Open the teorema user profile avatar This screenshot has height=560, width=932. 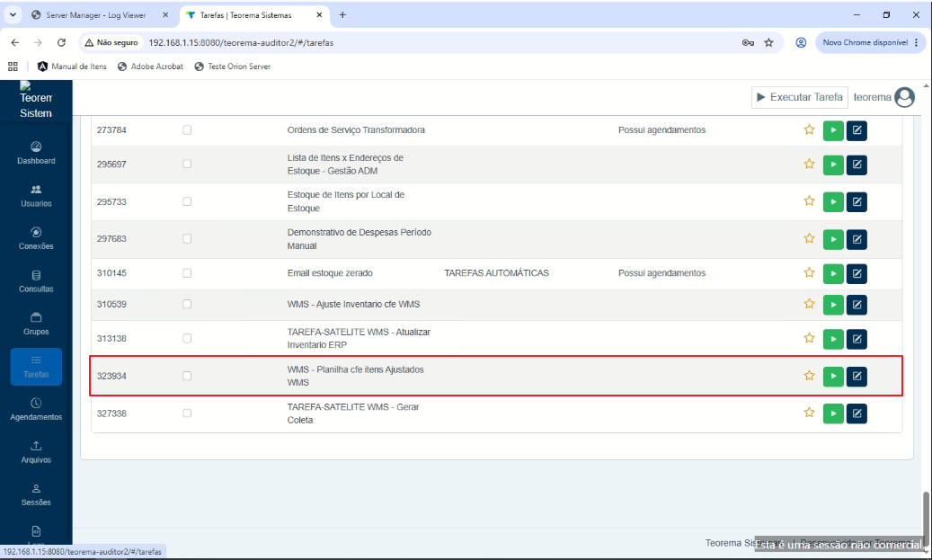pos(905,97)
